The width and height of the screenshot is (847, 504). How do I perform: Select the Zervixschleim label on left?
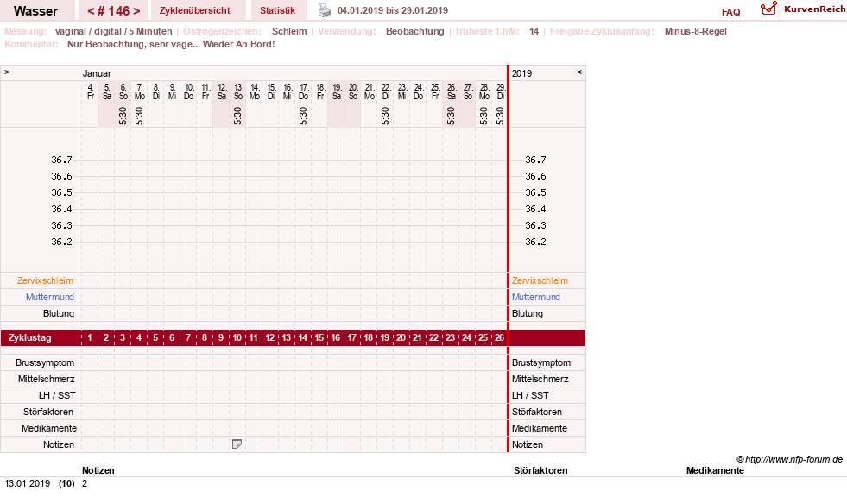click(45, 280)
